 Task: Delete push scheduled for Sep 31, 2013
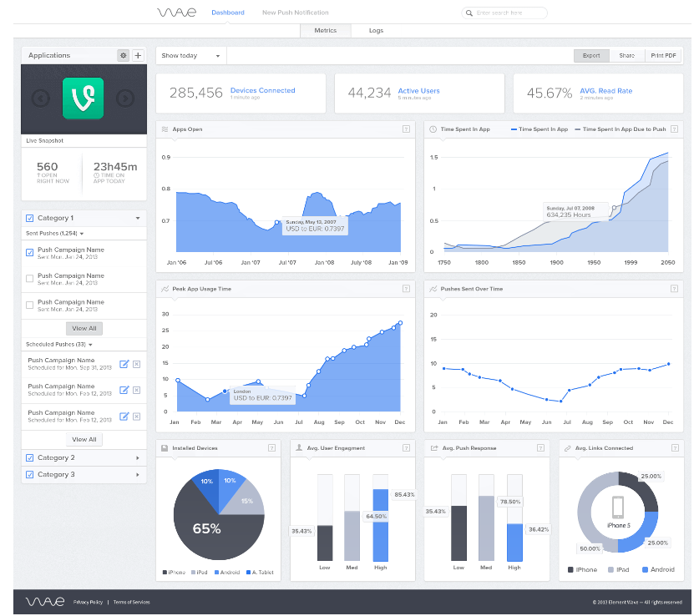137,365
